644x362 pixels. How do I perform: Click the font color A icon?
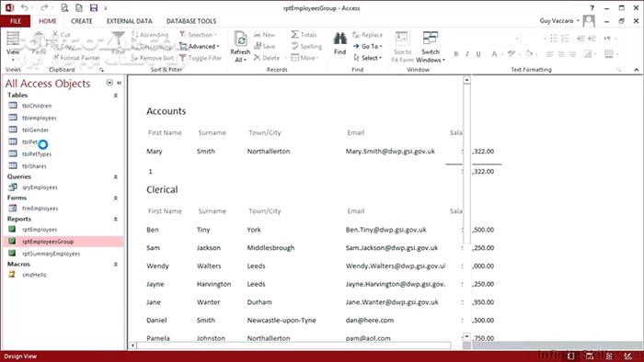(495, 53)
